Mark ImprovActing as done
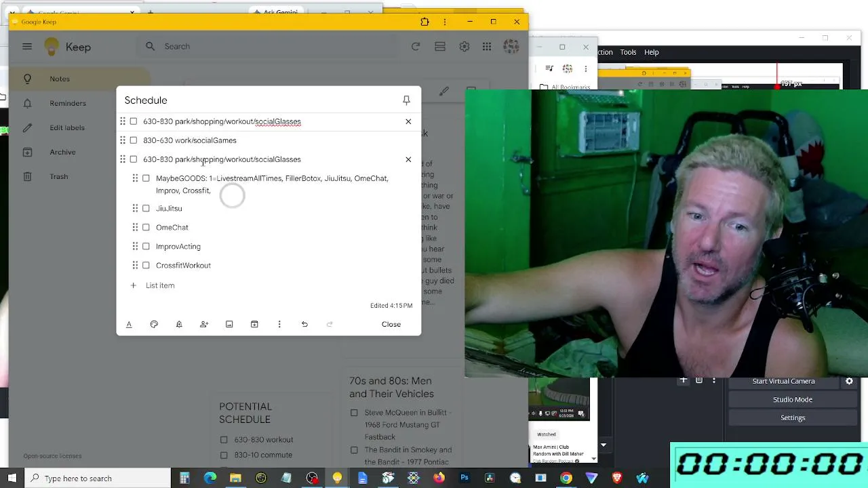 [x=146, y=246]
